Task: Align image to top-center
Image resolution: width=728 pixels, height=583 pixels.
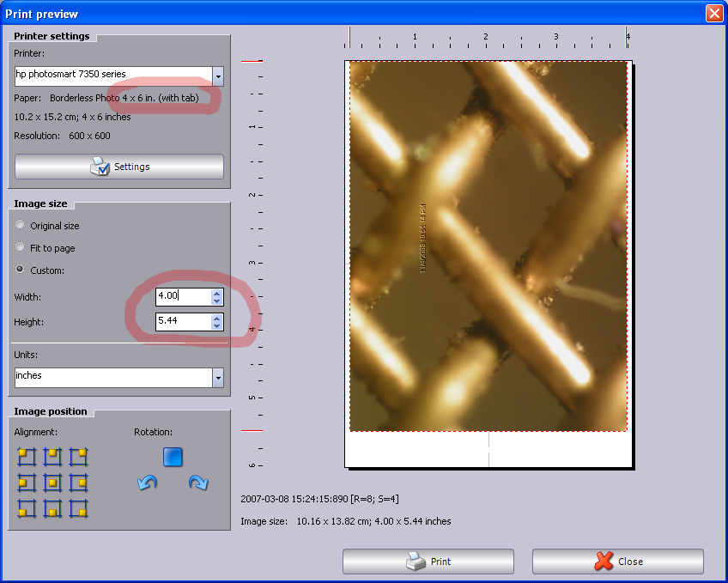Action: click(x=53, y=457)
